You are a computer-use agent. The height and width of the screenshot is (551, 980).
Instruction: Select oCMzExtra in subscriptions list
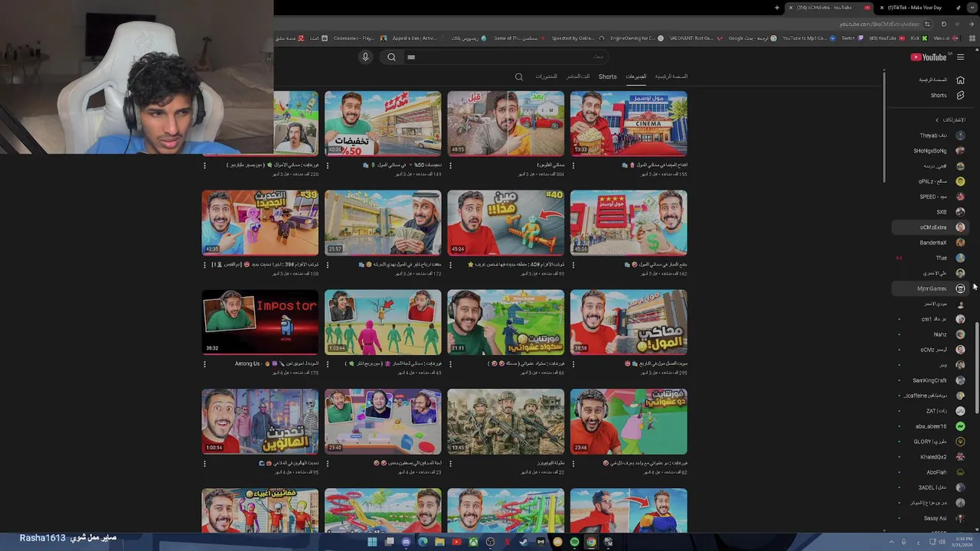(x=930, y=227)
